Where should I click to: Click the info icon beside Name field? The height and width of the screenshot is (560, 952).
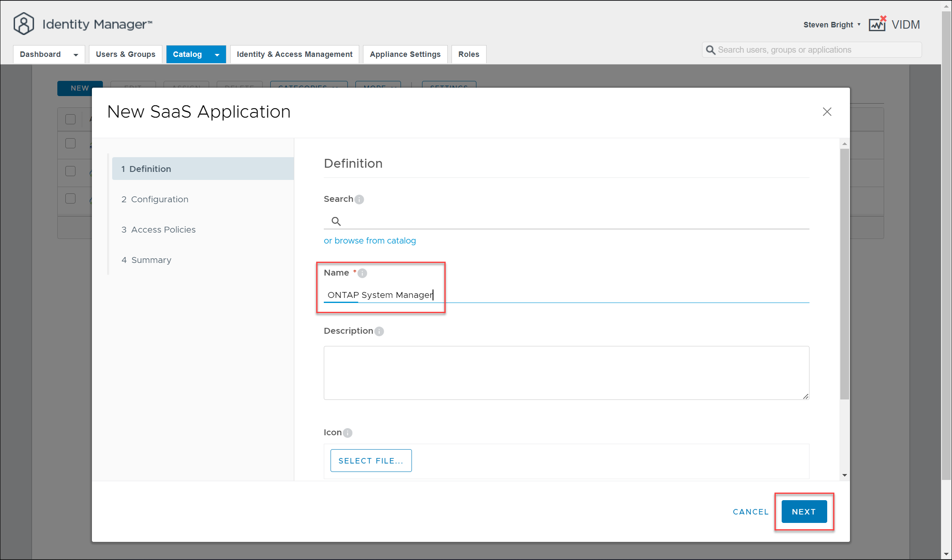click(362, 273)
